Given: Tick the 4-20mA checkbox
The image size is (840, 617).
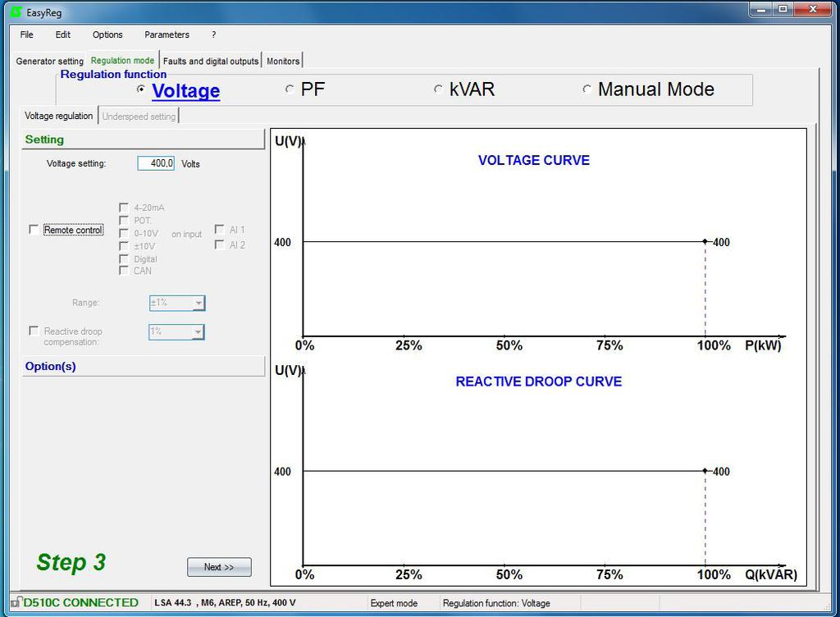Looking at the screenshot, I should point(124,208).
